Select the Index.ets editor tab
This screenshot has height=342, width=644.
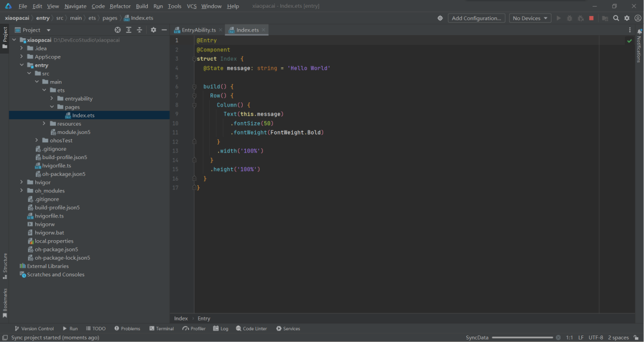pyautogui.click(x=247, y=30)
